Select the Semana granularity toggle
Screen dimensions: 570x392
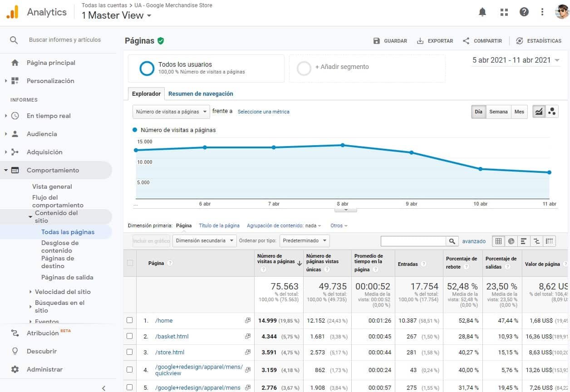[498, 112]
